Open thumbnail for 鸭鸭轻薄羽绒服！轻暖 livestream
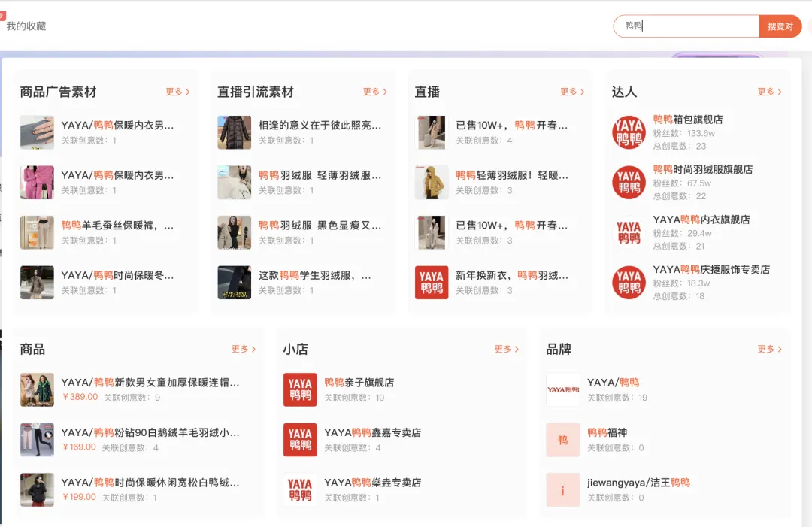 [432, 183]
